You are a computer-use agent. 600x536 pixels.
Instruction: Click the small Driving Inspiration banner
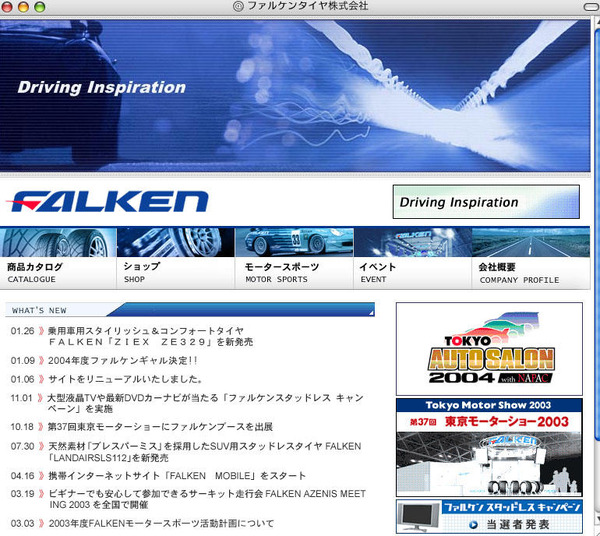[486, 202]
